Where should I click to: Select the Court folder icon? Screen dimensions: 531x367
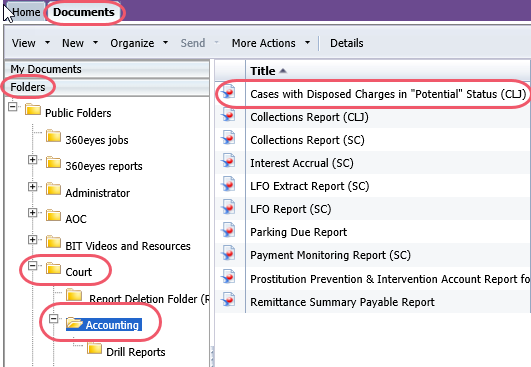(x=53, y=268)
